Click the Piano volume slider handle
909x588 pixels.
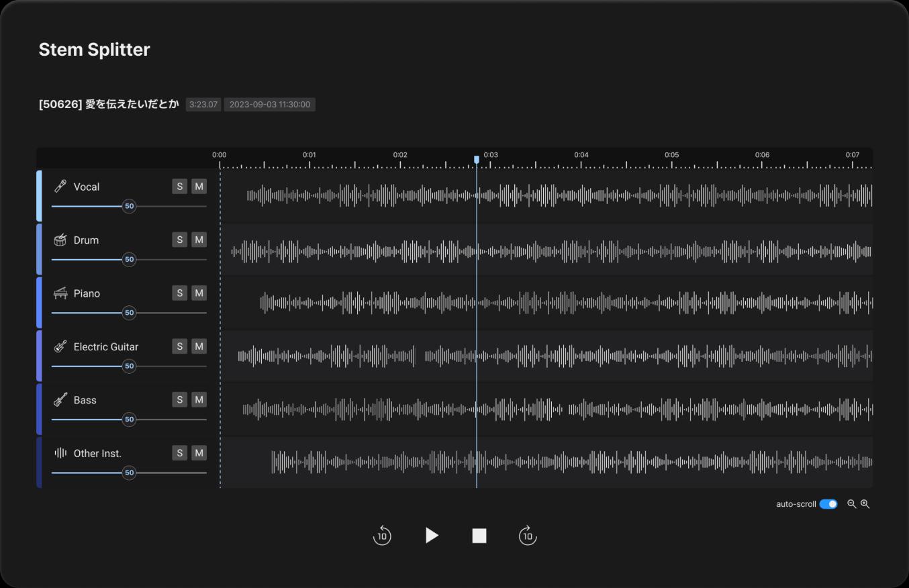(x=129, y=313)
